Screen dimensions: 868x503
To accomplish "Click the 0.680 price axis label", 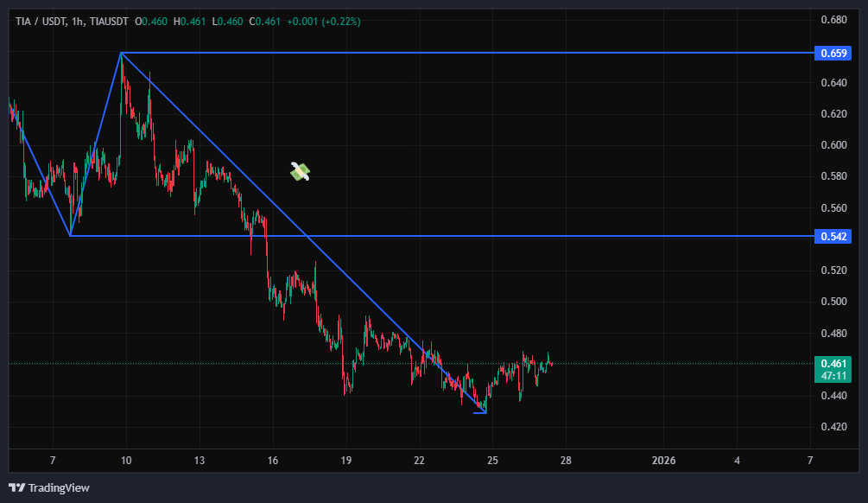I will pyautogui.click(x=833, y=20).
